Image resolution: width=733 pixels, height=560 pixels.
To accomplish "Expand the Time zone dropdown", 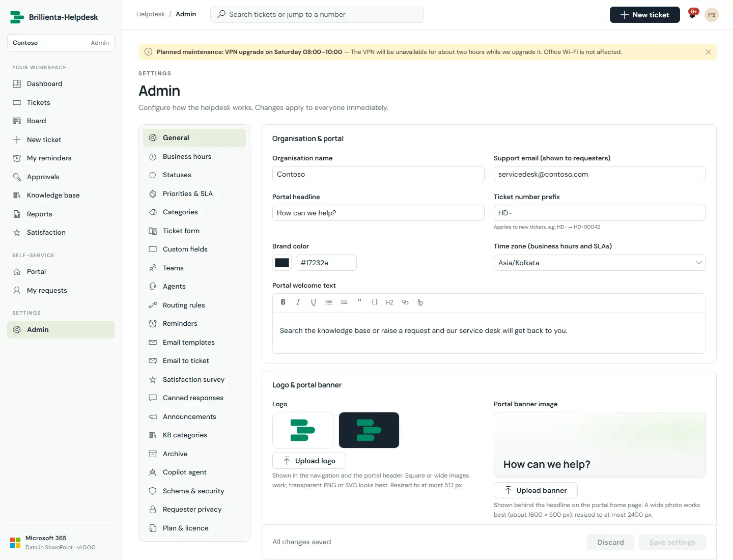I will click(600, 263).
